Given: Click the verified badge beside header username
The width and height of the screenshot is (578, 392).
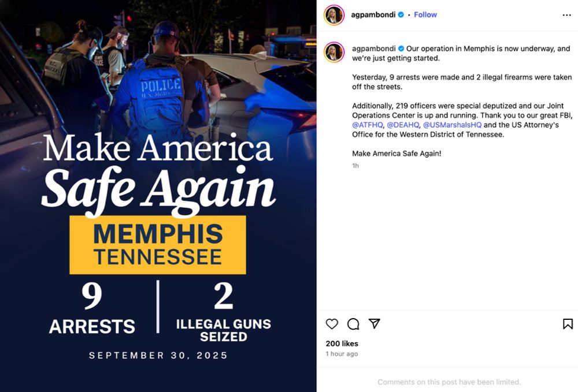Looking at the screenshot, I should [x=401, y=15].
